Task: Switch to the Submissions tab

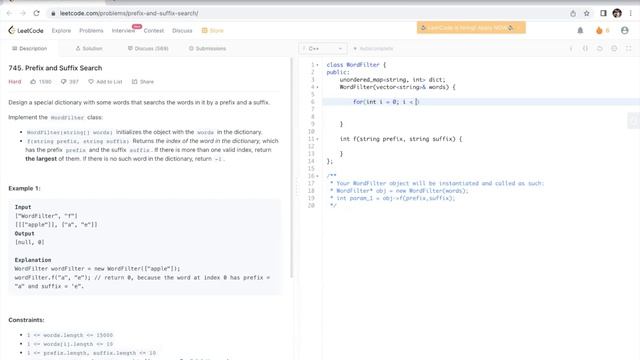Action: click(207, 49)
